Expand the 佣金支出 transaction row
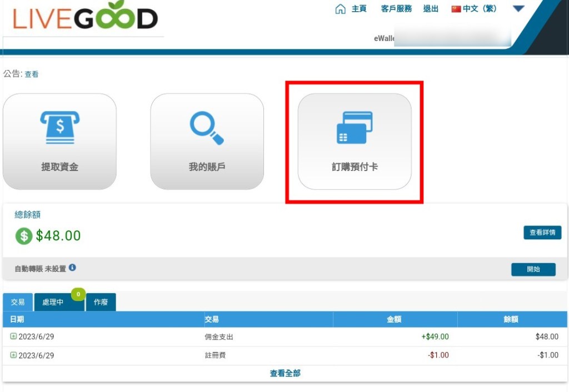The image size is (569, 392). (13, 336)
